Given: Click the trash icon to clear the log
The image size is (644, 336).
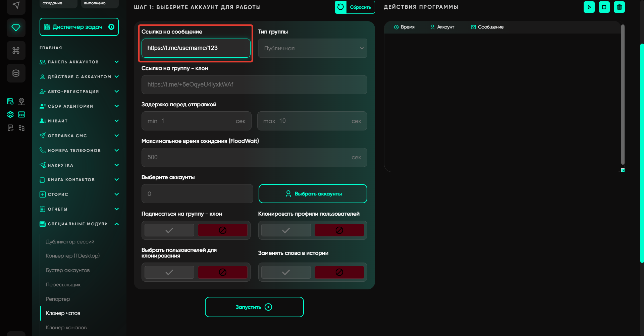Looking at the screenshot, I should click(619, 7).
